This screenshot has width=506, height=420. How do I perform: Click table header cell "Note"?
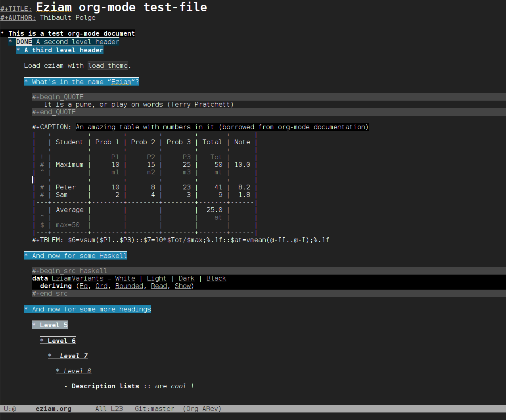pyautogui.click(x=242, y=142)
